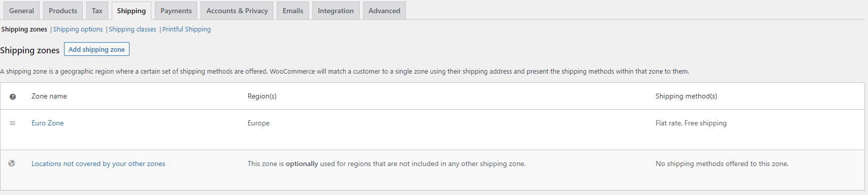Open the General settings tab
The image size is (868, 195).
coord(21,11)
